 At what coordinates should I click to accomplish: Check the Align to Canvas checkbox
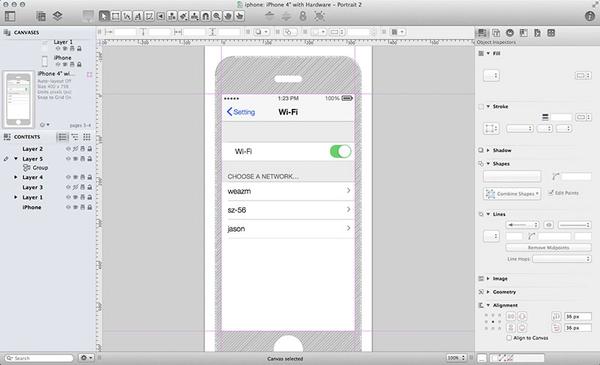pyautogui.click(x=509, y=338)
